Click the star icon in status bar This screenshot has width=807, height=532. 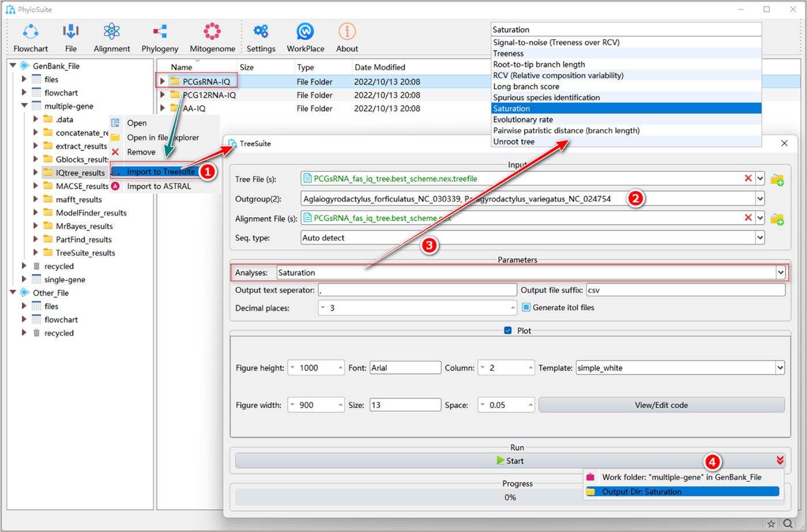point(771,523)
